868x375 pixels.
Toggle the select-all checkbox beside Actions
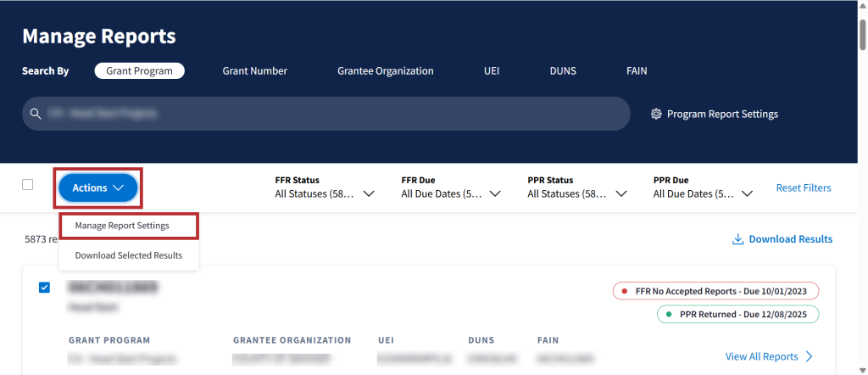coord(28,185)
